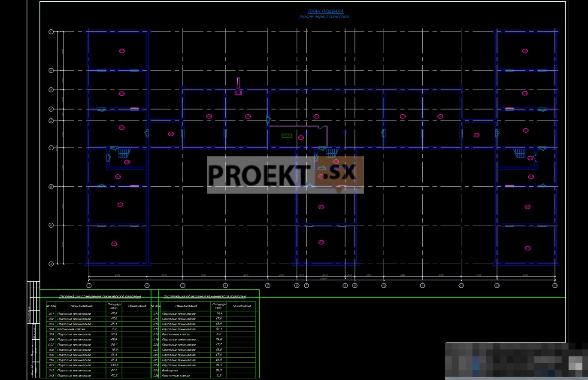The image size is (588, 380).
Task: Select the staircase symbol in the central block
Action: [332, 153]
